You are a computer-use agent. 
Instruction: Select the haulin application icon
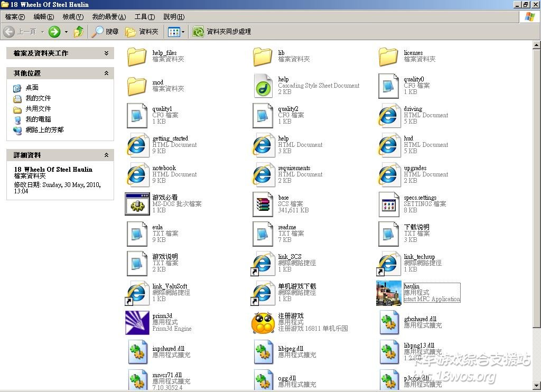[389, 293]
